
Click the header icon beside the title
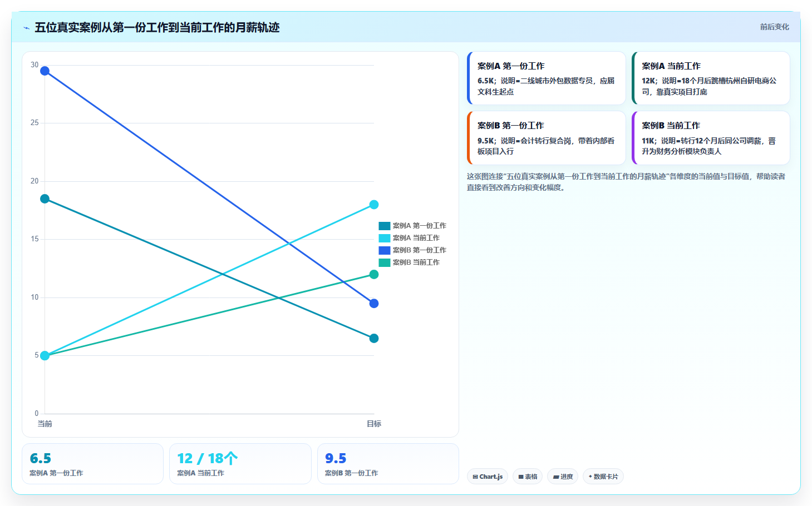26,28
